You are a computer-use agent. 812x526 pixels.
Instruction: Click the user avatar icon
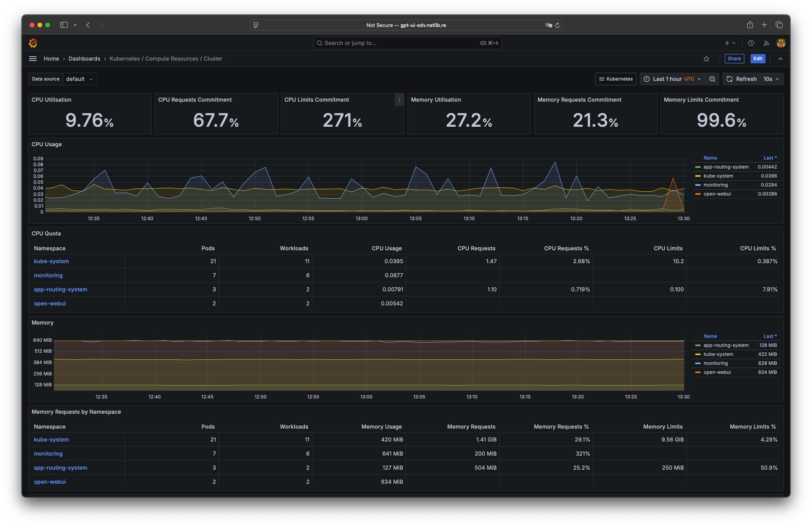pyautogui.click(x=781, y=43)
